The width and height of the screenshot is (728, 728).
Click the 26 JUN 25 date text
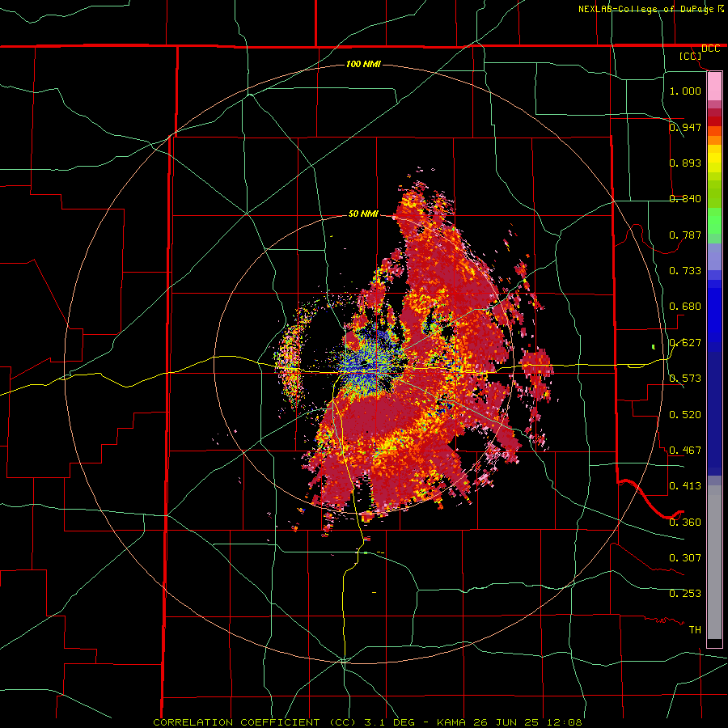[x=506, y=722]
